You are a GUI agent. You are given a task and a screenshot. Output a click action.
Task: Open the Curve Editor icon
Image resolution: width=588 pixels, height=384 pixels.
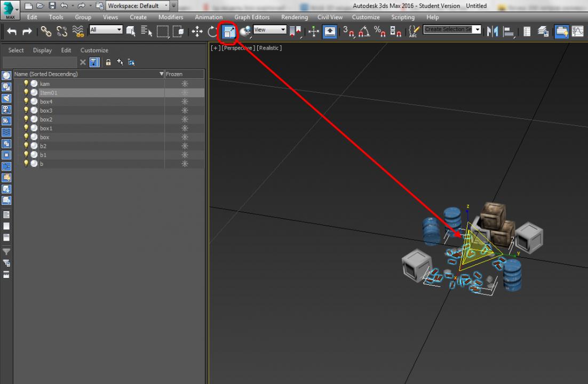click(577, 31)
